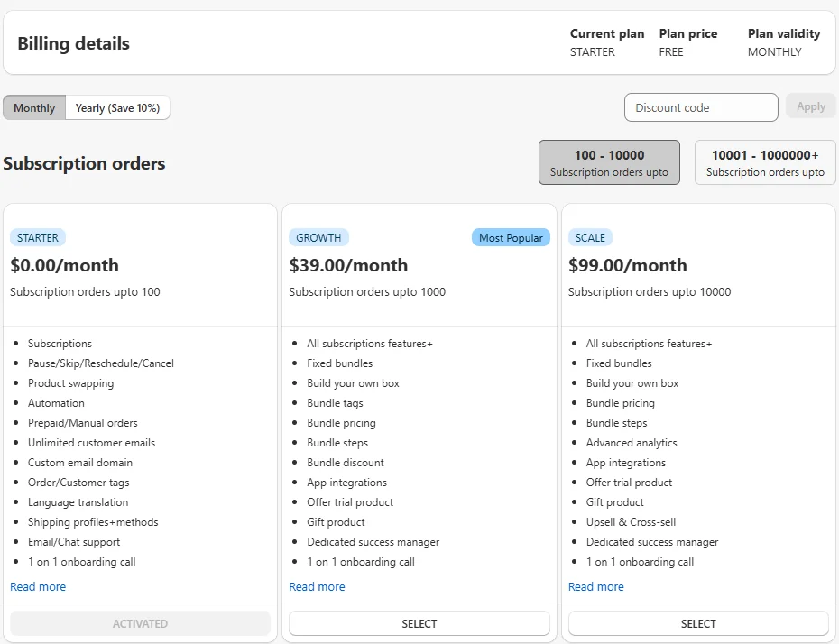Click 'Email/Chat support' feature
This screenshot has width=839, height=644.
(x=74, y=542)
